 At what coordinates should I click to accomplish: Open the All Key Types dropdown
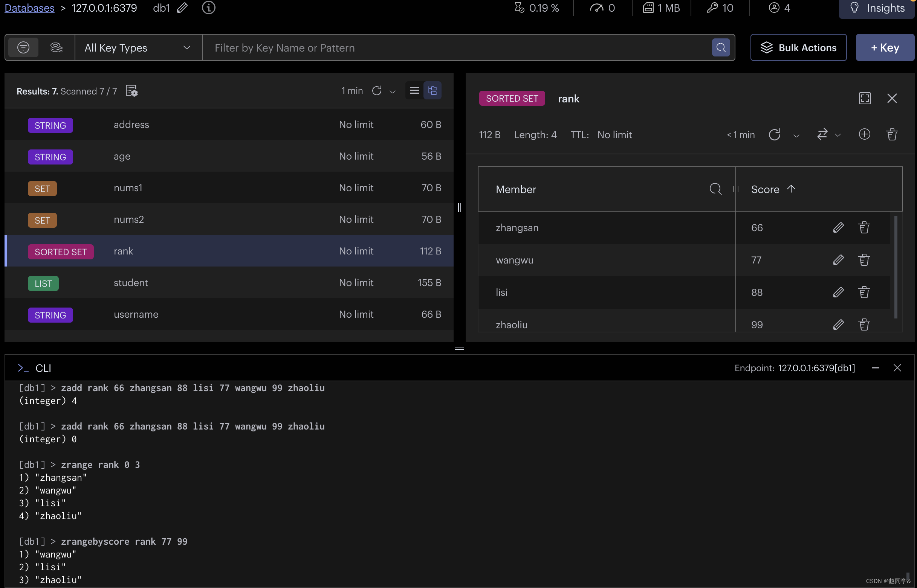(x=138, y=48)
